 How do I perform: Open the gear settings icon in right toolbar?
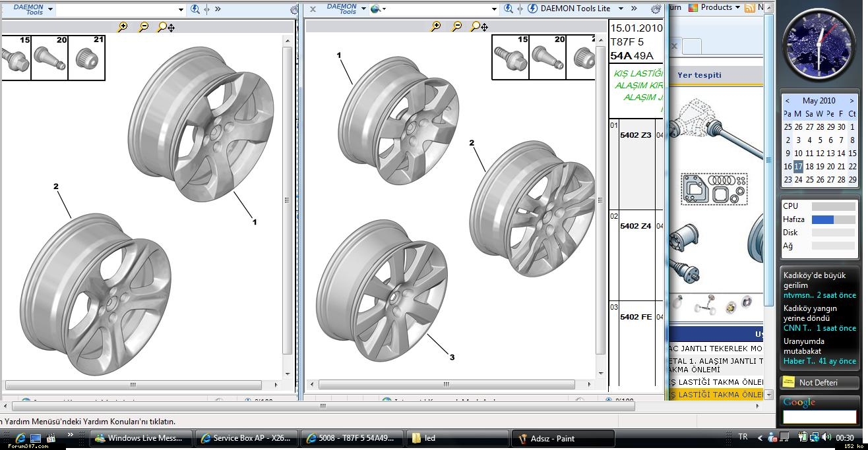point(656,9)
